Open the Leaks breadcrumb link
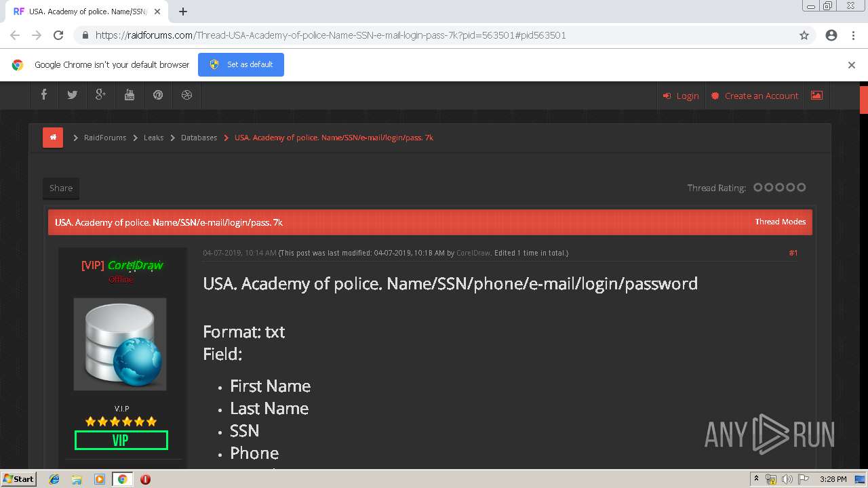The width and height of the screenshot is (868, 488). tap(153, 138)
